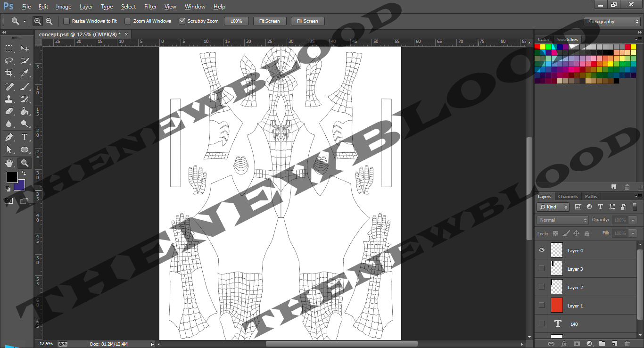The width and height of the screenshot is (644, 348).
Task: Open the Image menu
Action: (64, 7)
